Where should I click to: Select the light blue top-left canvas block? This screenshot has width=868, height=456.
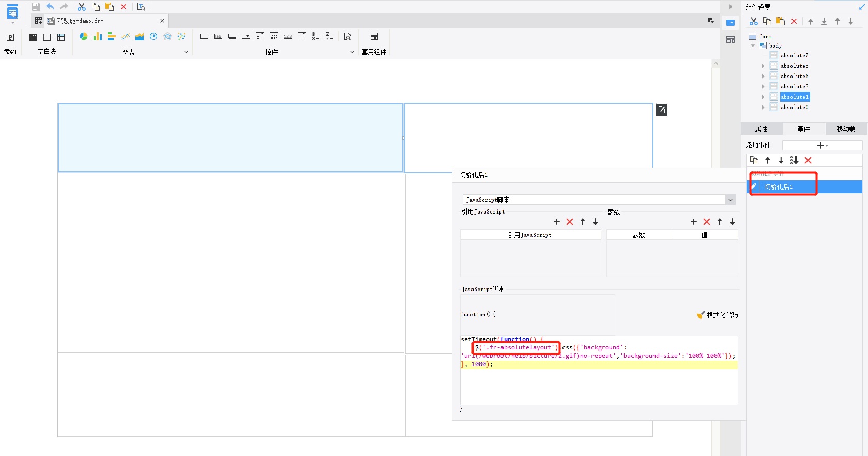231,138
